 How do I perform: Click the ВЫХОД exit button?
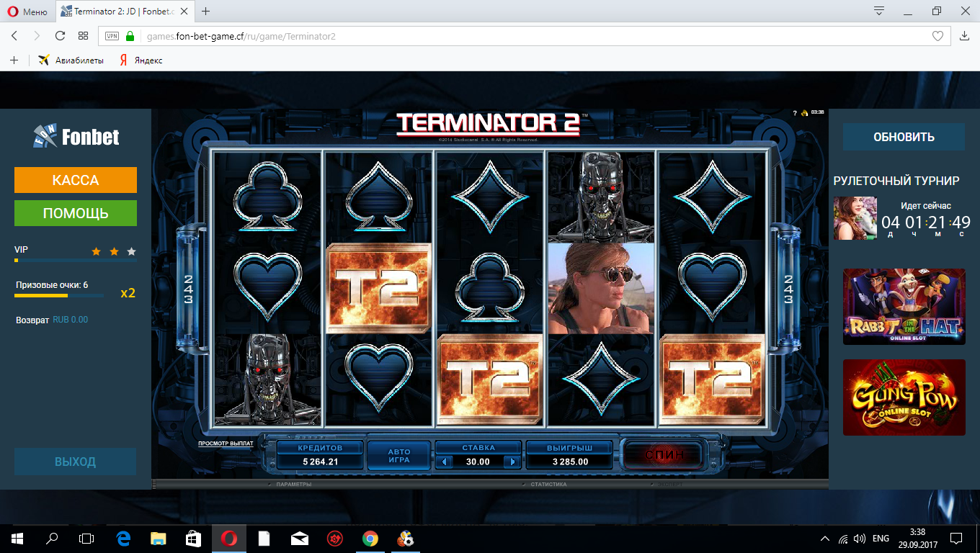76,462
